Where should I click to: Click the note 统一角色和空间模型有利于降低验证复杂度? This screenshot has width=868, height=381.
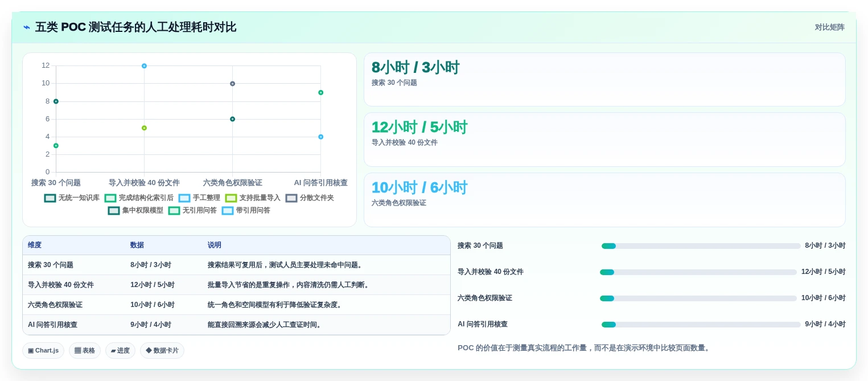coord(276,305)
